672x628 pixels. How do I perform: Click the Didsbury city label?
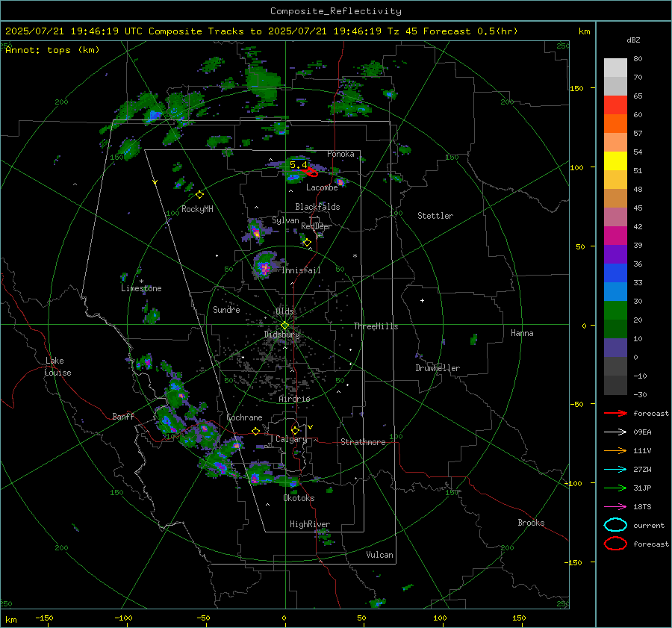(281, 335)
